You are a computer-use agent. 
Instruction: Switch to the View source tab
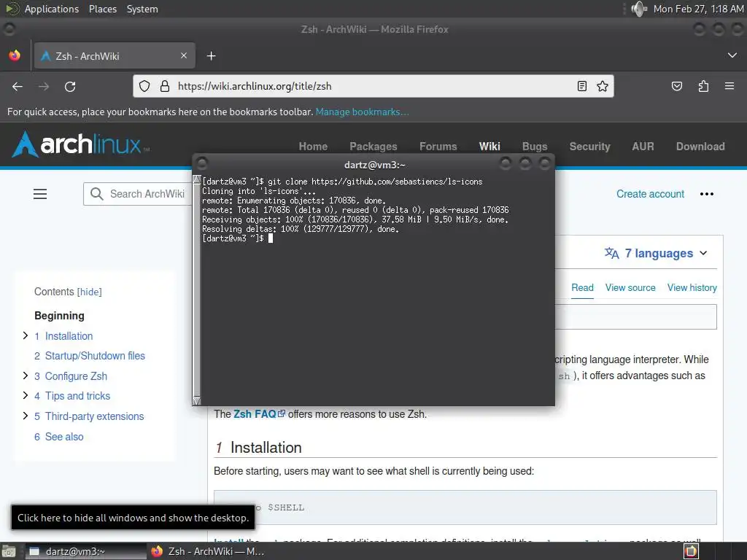point(630,287)
